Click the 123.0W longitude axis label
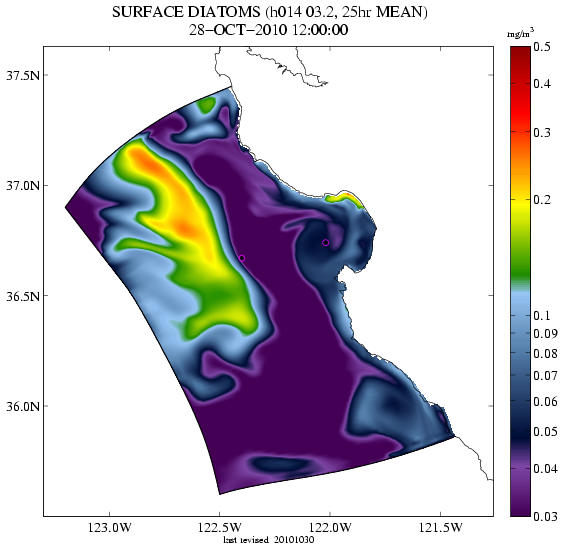Image resolution: width=564 pixels, height=549 pixels. [x=110, y=527]
